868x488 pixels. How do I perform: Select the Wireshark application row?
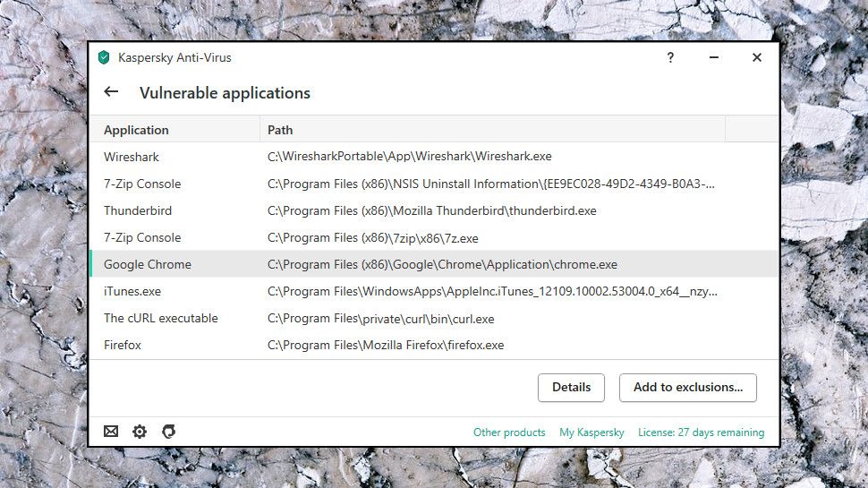pos(434,157)
